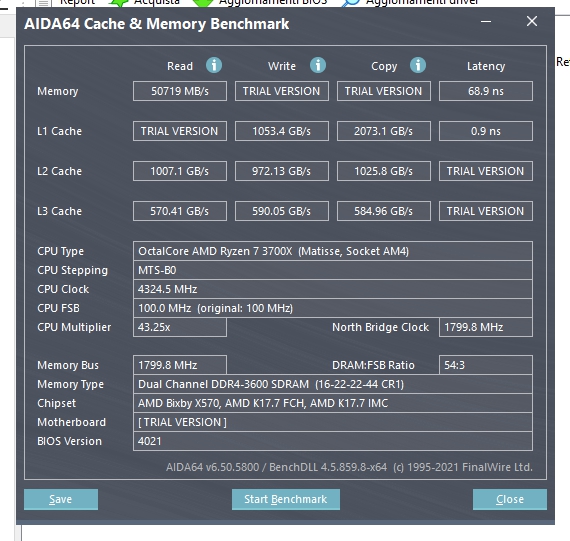Click the CPU FSB field 100.0 MHz
This screenshot has height=541, width=570.
333,308
